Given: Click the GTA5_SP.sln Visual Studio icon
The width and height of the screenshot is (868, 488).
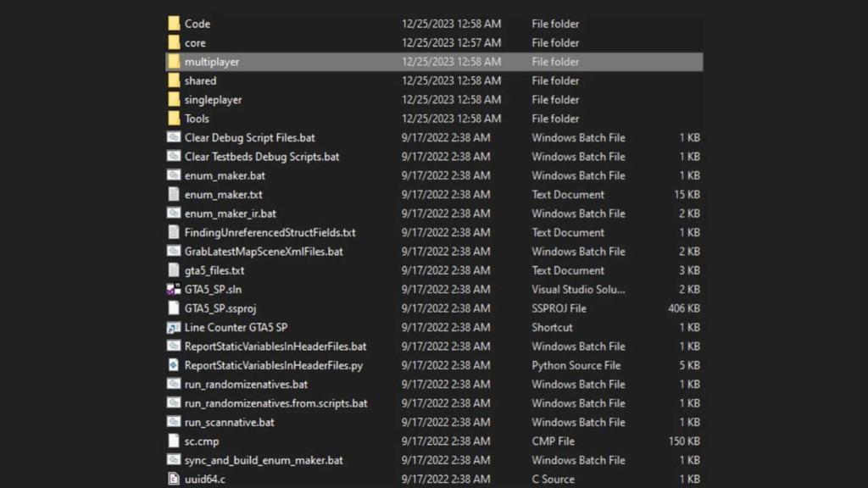Looking at the screenshot, I should (174, 289).
